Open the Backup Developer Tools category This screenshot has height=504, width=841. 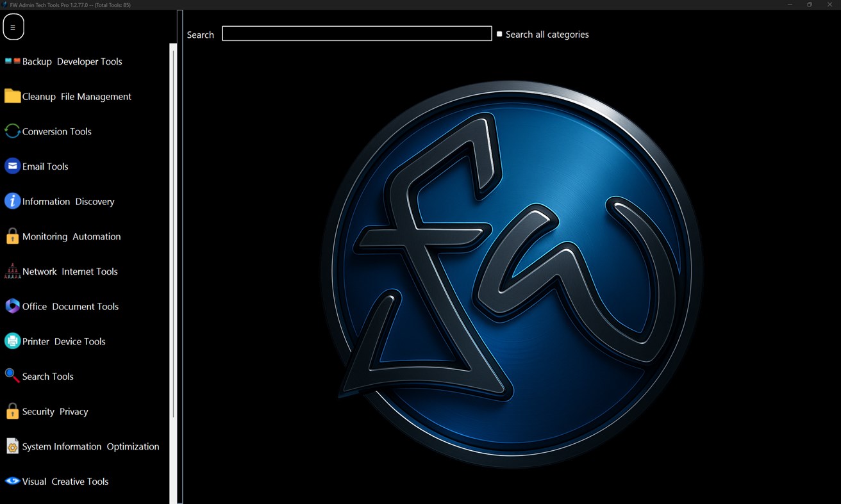point(72,61)
